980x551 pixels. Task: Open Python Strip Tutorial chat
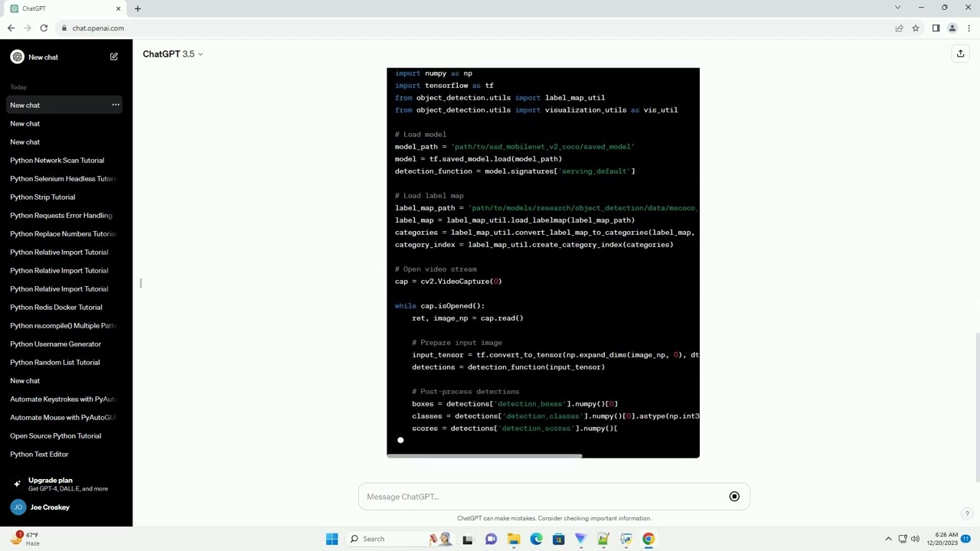click(43, 197)
